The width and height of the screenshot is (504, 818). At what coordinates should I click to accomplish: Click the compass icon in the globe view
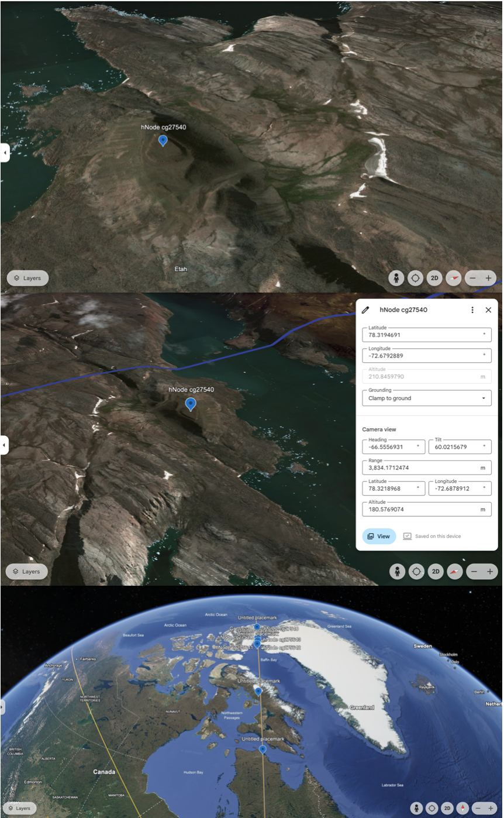pyautogui.click(x=462, y=808)
